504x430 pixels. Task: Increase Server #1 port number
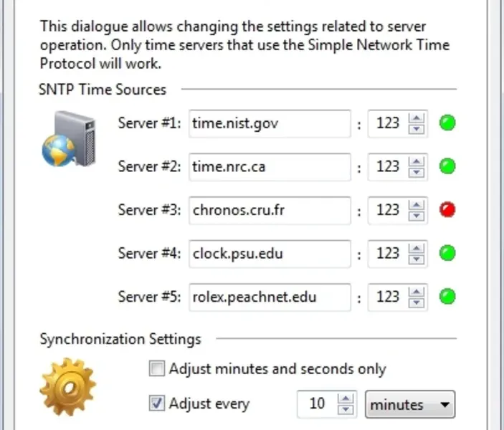(416, 118)
